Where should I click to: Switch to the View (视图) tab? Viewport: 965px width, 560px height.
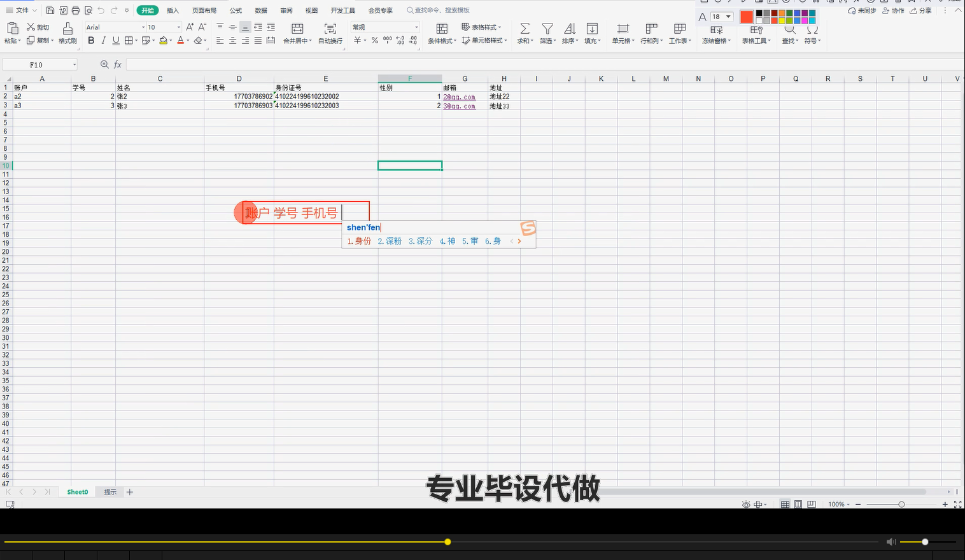click(311, 10)
